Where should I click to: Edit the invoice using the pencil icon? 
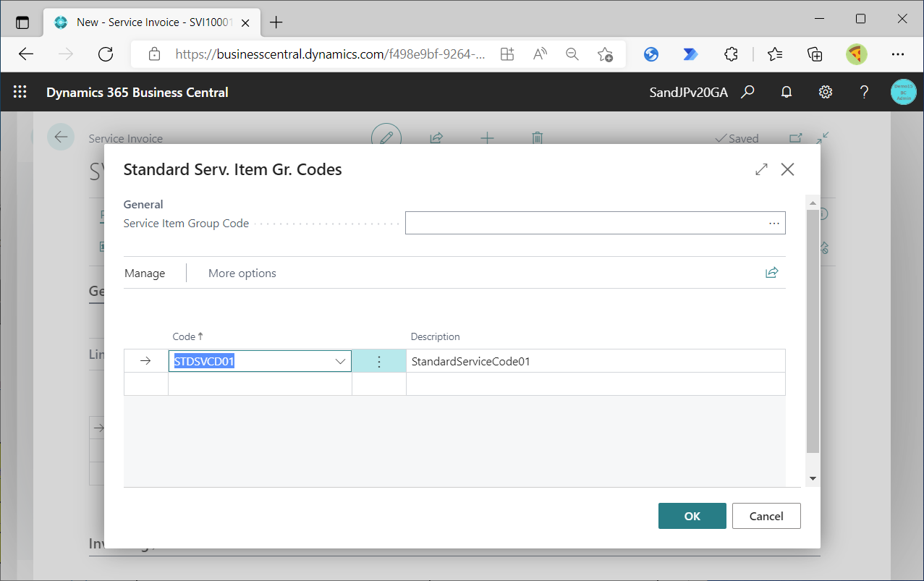click(386, 137)
